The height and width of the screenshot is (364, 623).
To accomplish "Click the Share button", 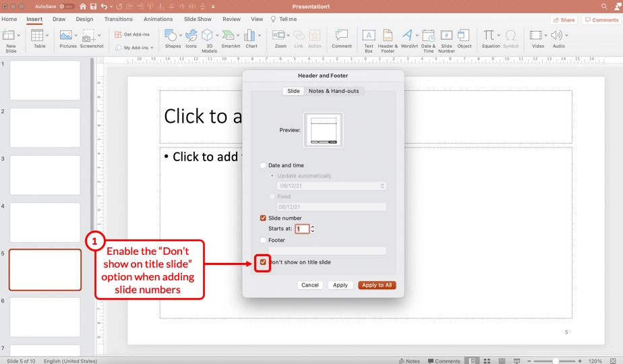I will tap(564, 20).
